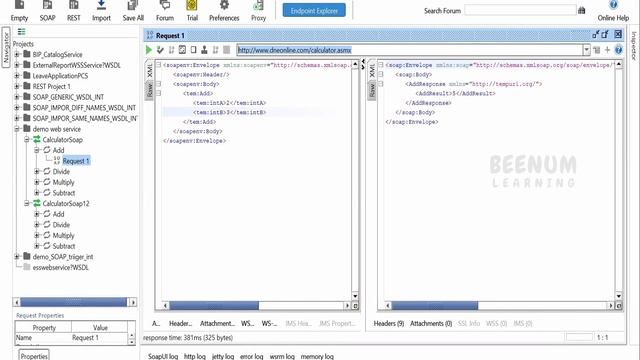Collapse the demo web service project
The height and width of the screenshot is (360, 640).
[17, 129]
